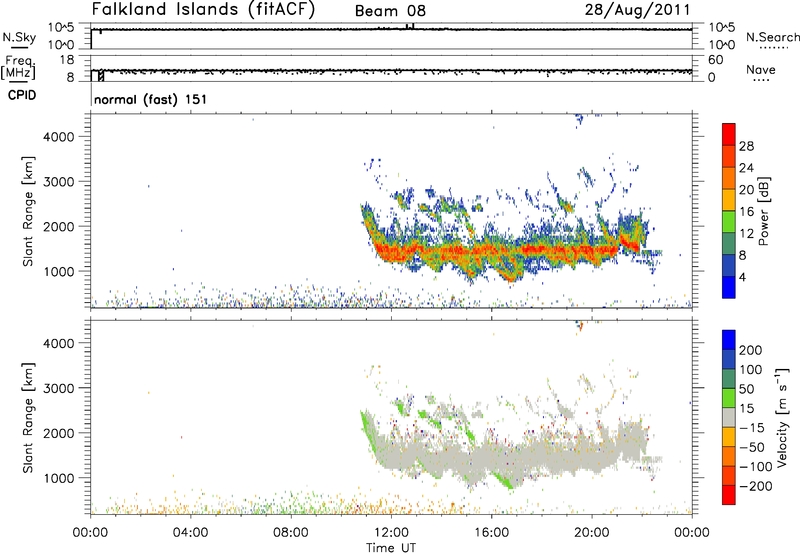The height and width of the screenshot is (554, 800).
Task: Click the '18' frequency axis tick
Action: coord(67,60)
